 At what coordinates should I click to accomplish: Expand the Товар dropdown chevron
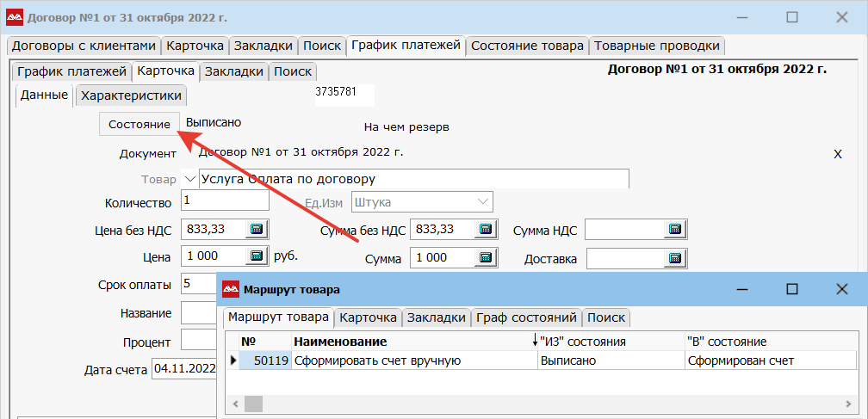pos(189,179)
